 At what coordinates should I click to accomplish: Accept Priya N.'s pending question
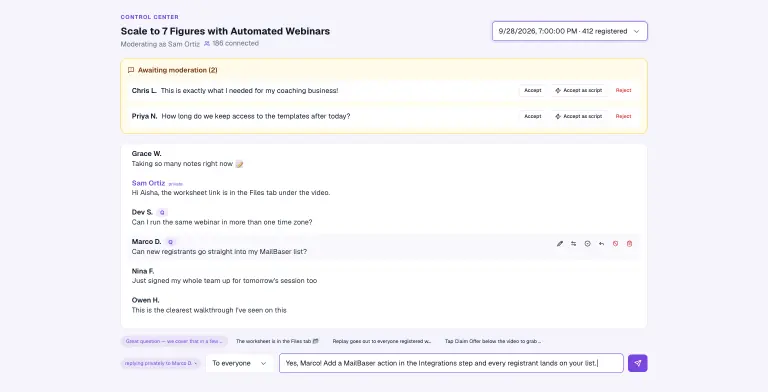tap(532, 116)
